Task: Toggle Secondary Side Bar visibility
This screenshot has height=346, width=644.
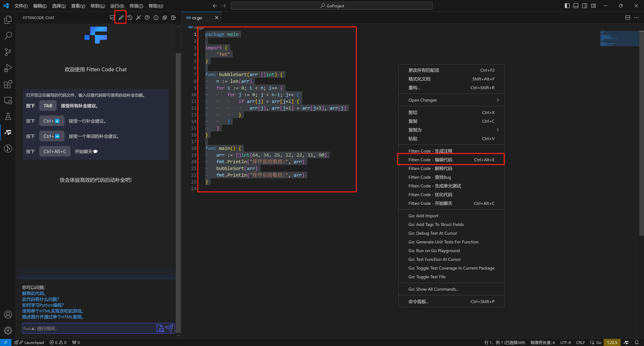Action: 584,6
